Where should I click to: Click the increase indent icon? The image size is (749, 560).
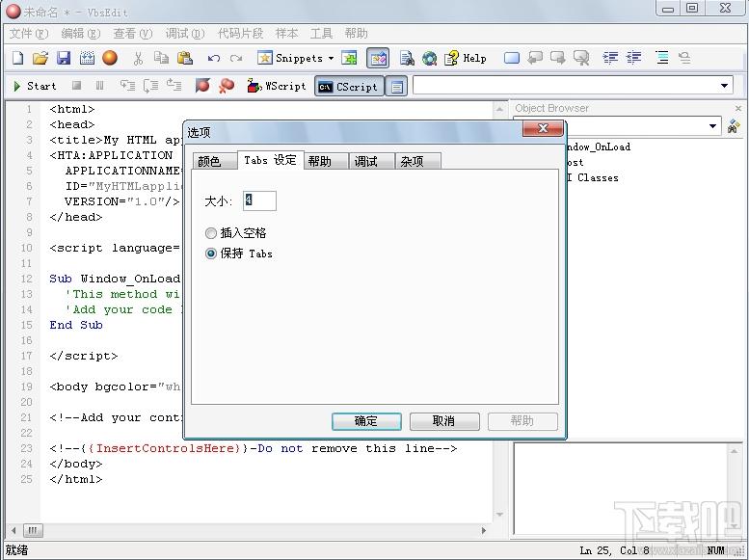coord(610,58)
